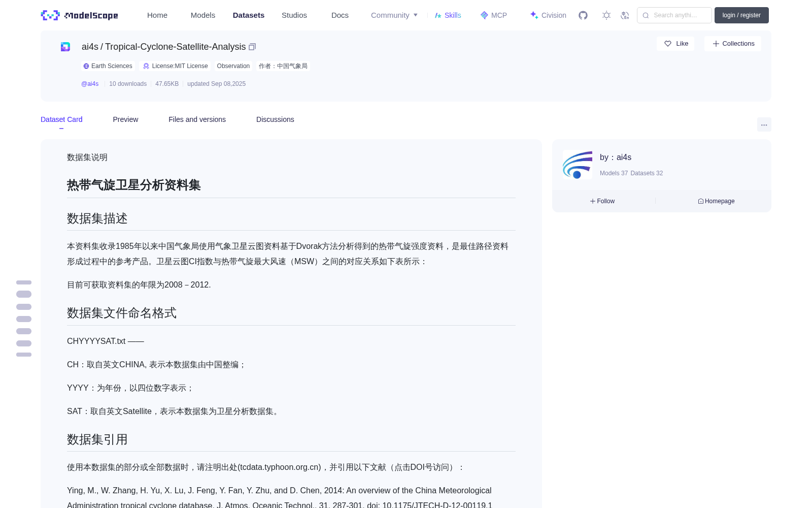Switch to the Preview tab
This screenshot has height=508, width=812.
coord(125,119)
